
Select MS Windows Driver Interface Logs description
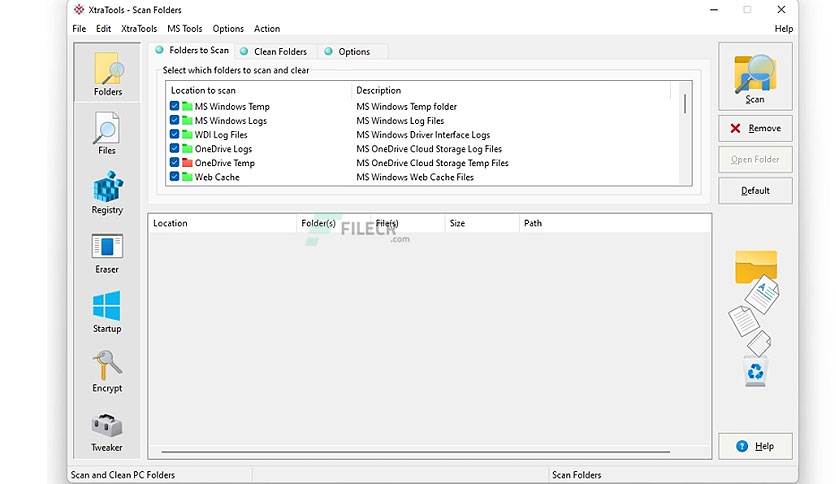pos(423,135)
